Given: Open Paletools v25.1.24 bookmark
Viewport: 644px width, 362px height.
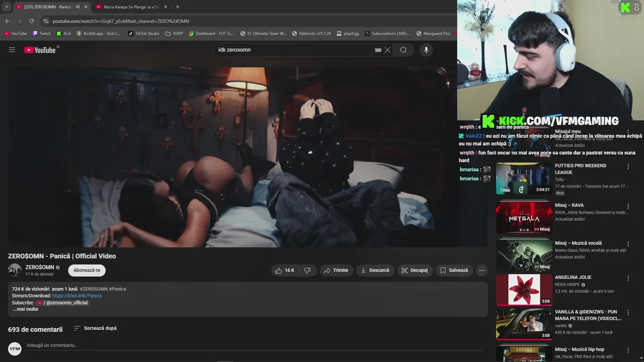Looking at the screenshot, I should tap(311, 34).
